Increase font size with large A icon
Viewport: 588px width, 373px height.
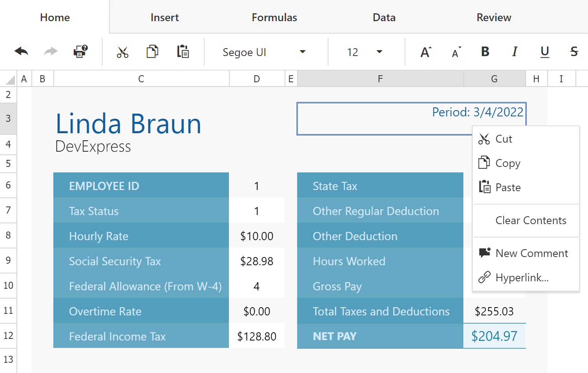(x=426, y=52)
